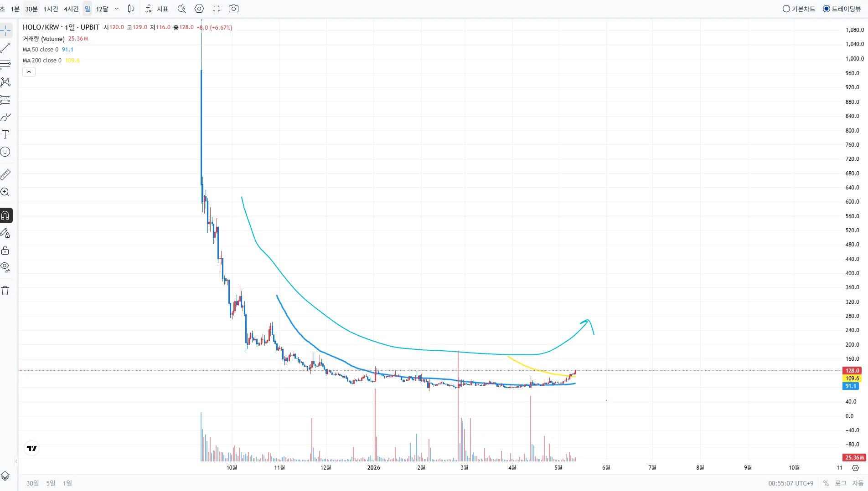Select the 트레이딩뷰 radio option

click(x=842, y=9)
